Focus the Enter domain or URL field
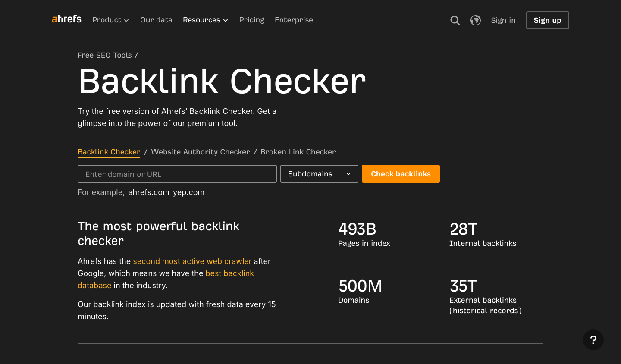This screenshot has width=621, height=364. 177,174
